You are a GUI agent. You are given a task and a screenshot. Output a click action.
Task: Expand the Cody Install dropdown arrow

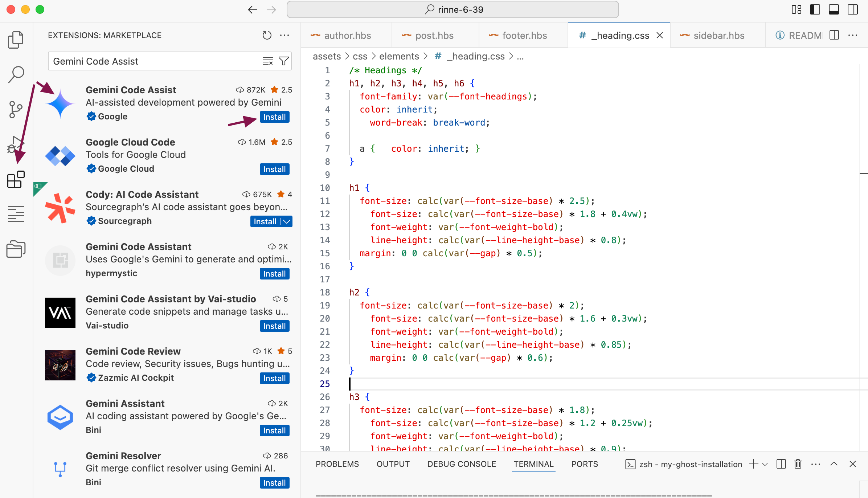coord(287,221)
